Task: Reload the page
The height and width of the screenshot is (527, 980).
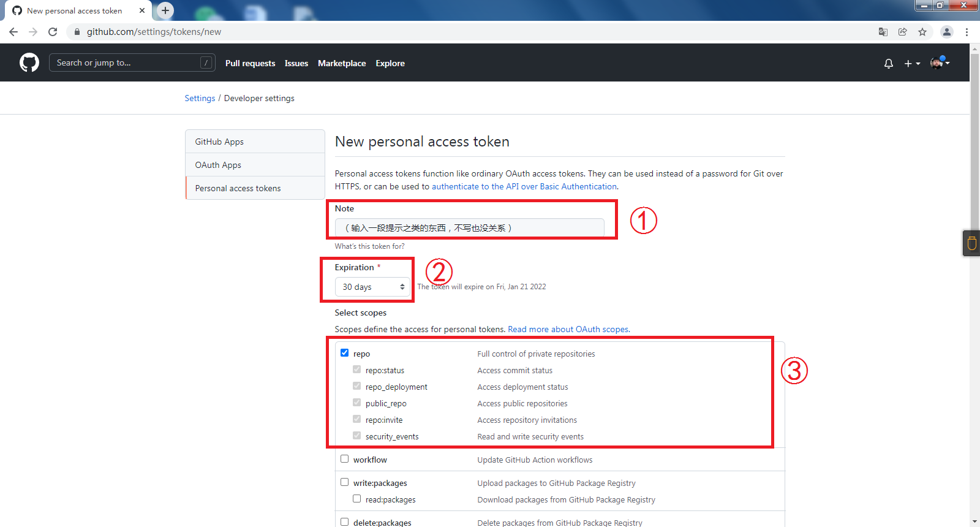Action: pyautogui.click(x=53, y=32)
